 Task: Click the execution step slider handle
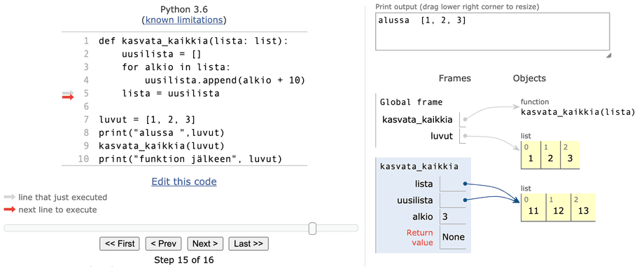(x=313, y=228)
